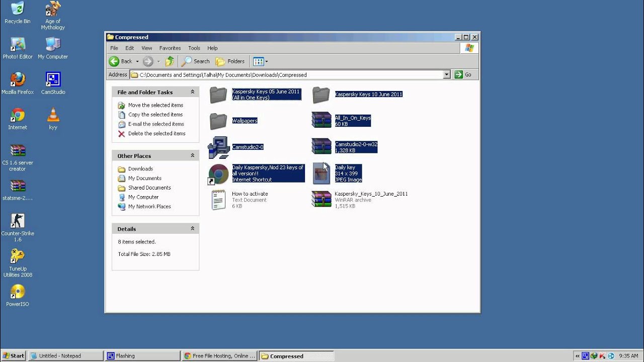Select Camstudio2-0 installer icon
Screen dimensions: 644x362
click(x=218, y=147)
